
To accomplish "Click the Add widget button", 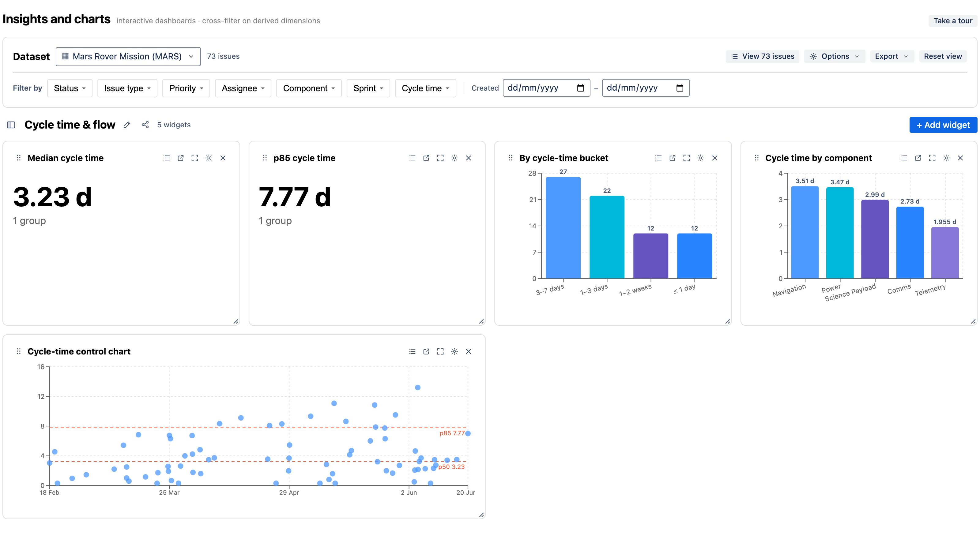I will click(x=943, y=125).
